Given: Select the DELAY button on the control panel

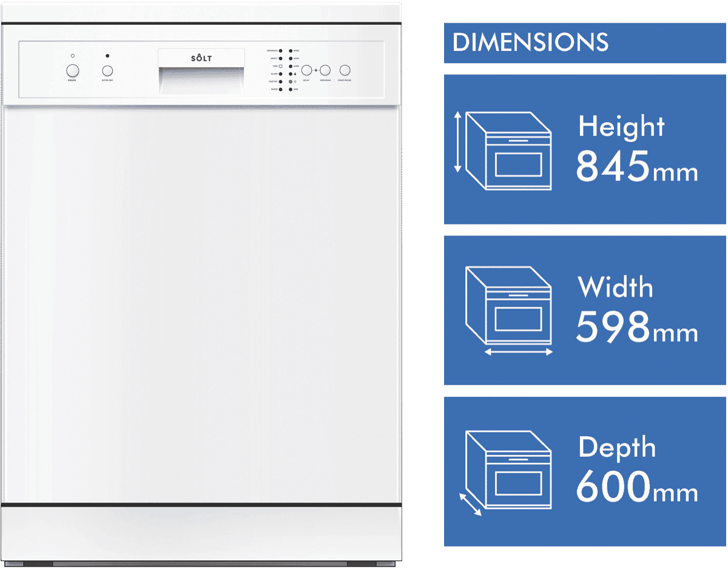Looking at the screenshot, I should tap(307, 70).
